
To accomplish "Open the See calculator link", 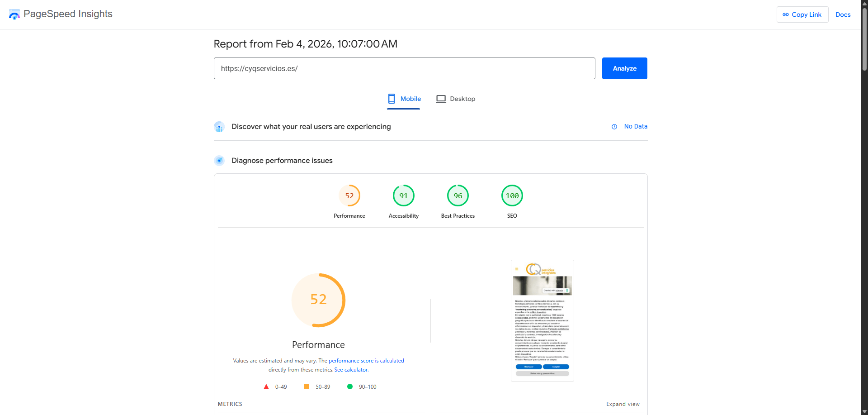I will click(x=351, y=370).
